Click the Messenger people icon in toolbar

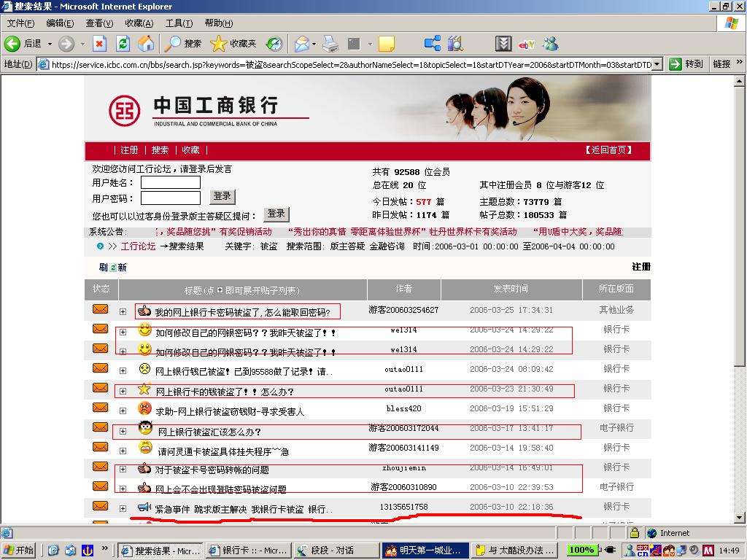pyautogui.click(x=551, y=44)
